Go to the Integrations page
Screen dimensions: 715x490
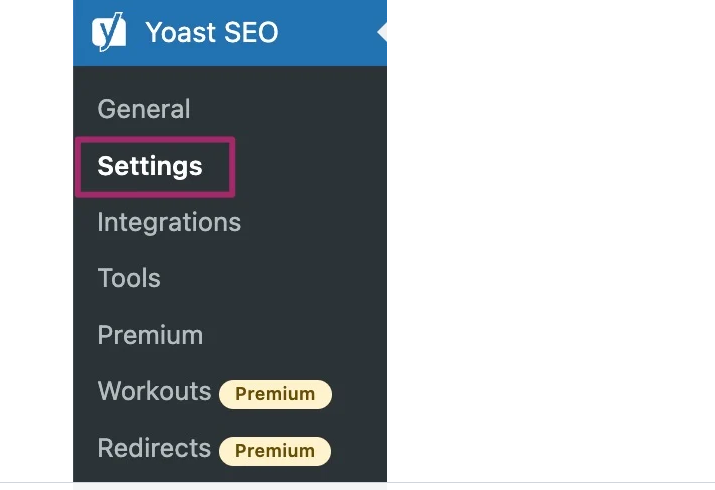coord(169,222)
